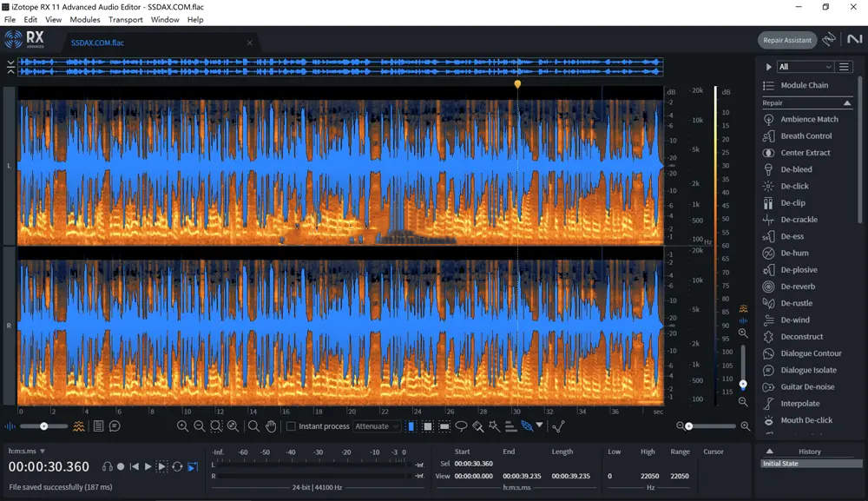Zoom to the current selection
Screen dimensions: 868x501
tap(216, 426)
